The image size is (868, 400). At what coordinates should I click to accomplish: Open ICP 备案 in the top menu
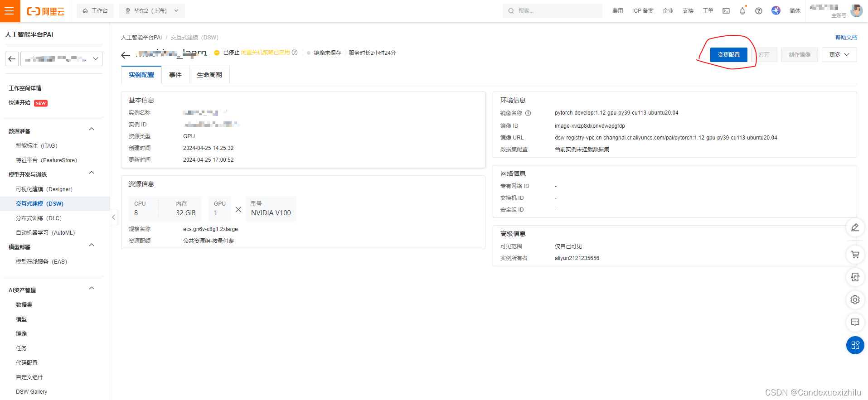(643, 11)
